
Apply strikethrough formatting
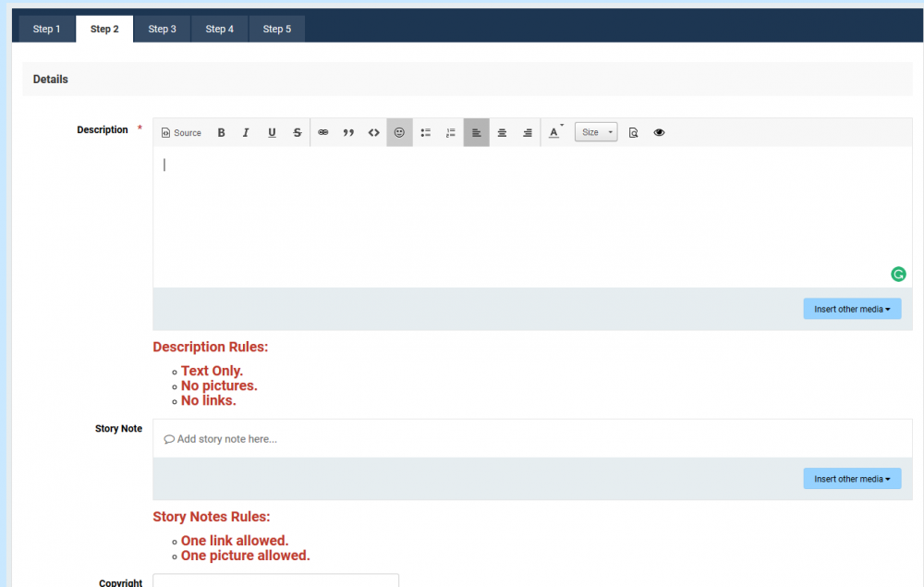[297, 132]
